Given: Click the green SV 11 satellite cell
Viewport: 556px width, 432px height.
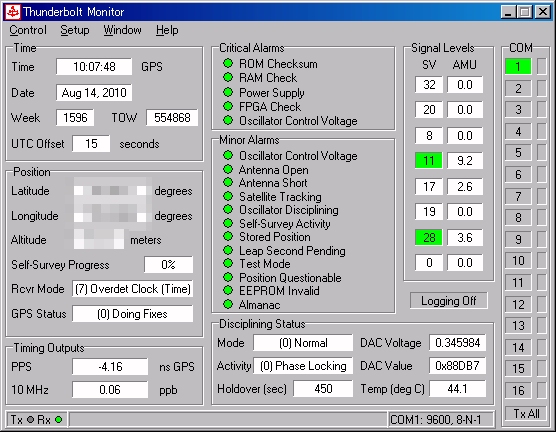Looking at the screenshot, I should 429,161.
